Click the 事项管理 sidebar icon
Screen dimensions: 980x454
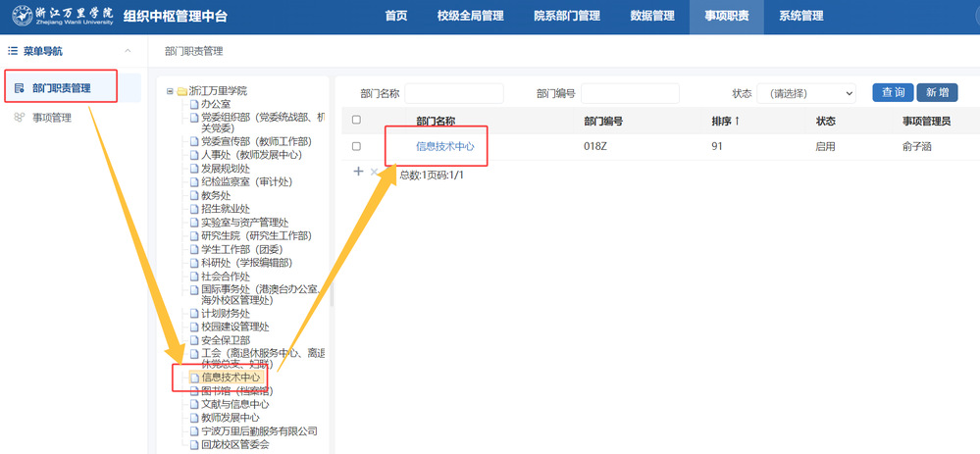coord(20,118)
